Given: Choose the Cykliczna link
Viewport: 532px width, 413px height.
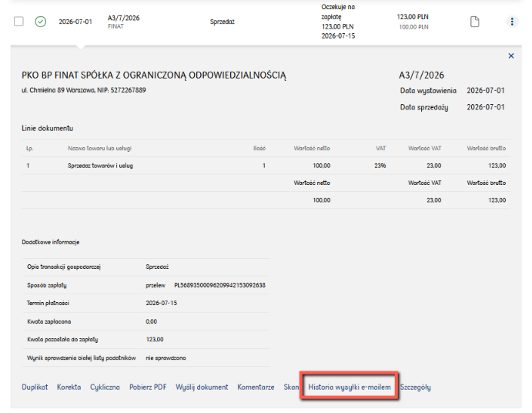Looking at the screenshot, I should point(105,387).
